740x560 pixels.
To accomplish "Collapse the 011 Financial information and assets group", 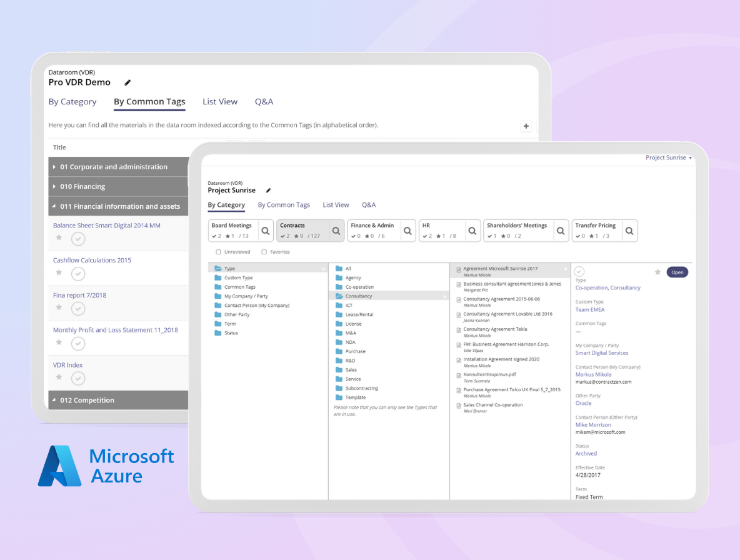I will [55, 206].
